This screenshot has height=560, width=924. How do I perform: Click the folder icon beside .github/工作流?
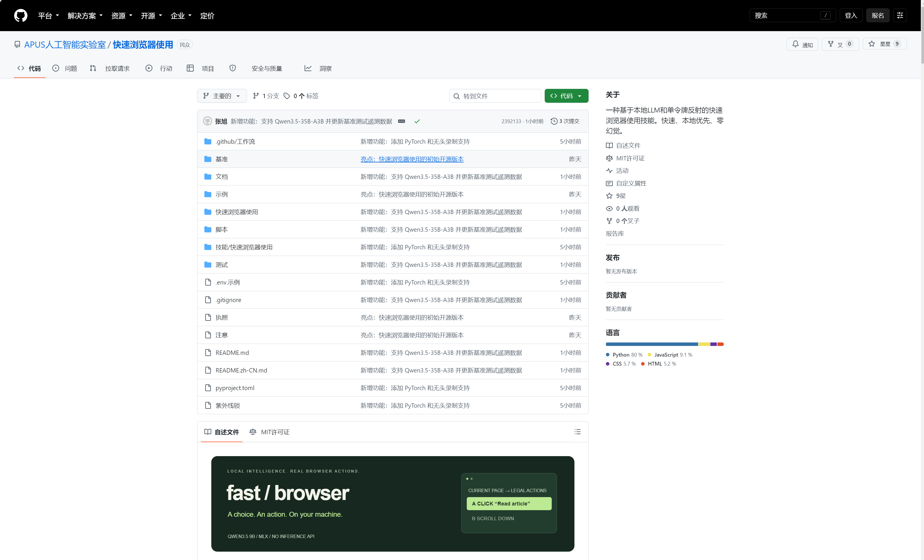(208, 141)
